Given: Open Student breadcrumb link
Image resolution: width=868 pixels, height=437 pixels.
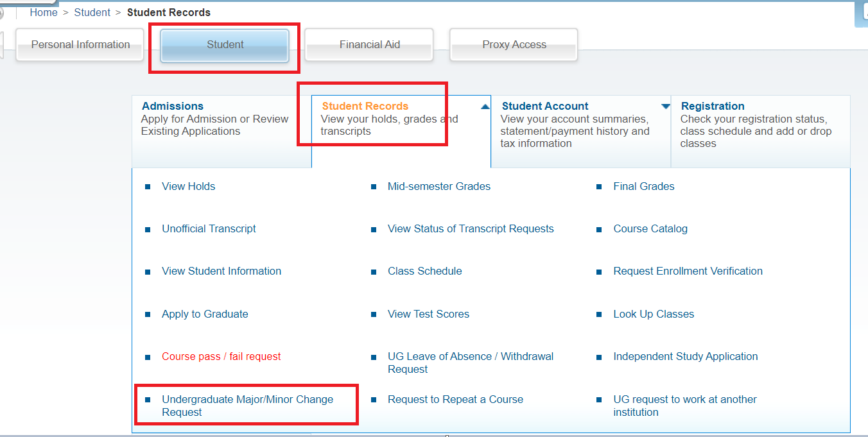Looking at the screenshot, I should coord(92,12).
